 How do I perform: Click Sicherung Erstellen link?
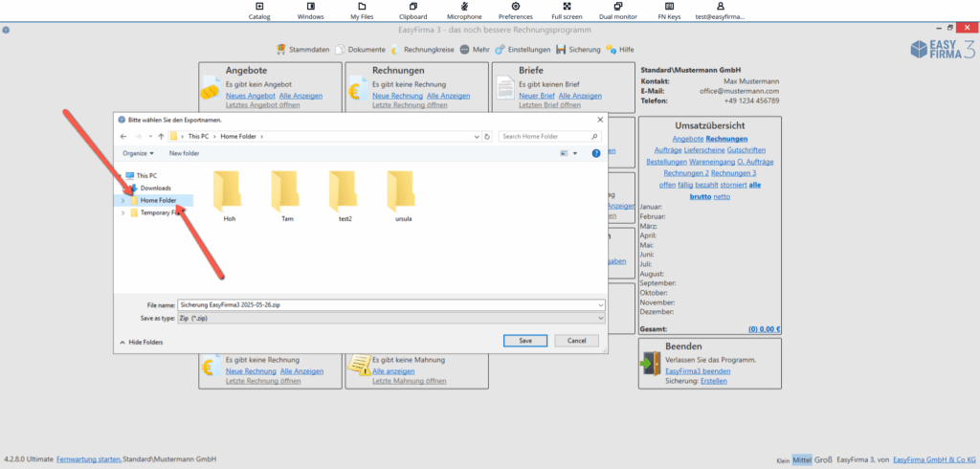714,380
